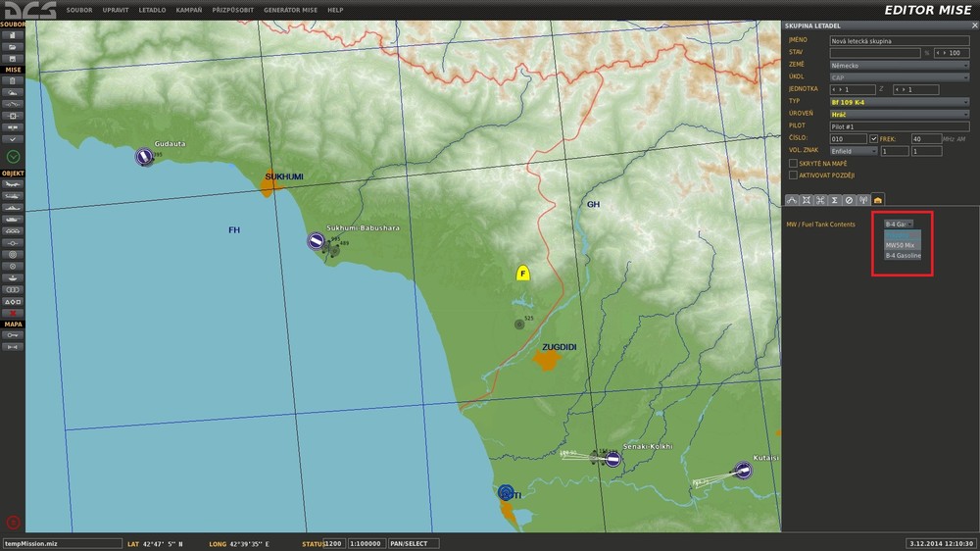Click the new mission file icon
980x551 pixels.
[x=13, y=35]
